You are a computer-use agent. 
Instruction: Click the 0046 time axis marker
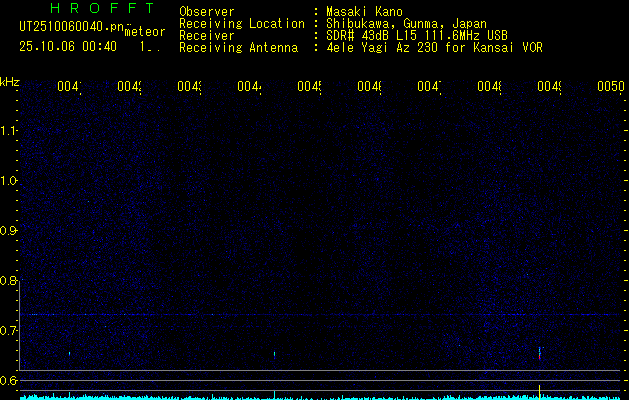tap(369, 87)
